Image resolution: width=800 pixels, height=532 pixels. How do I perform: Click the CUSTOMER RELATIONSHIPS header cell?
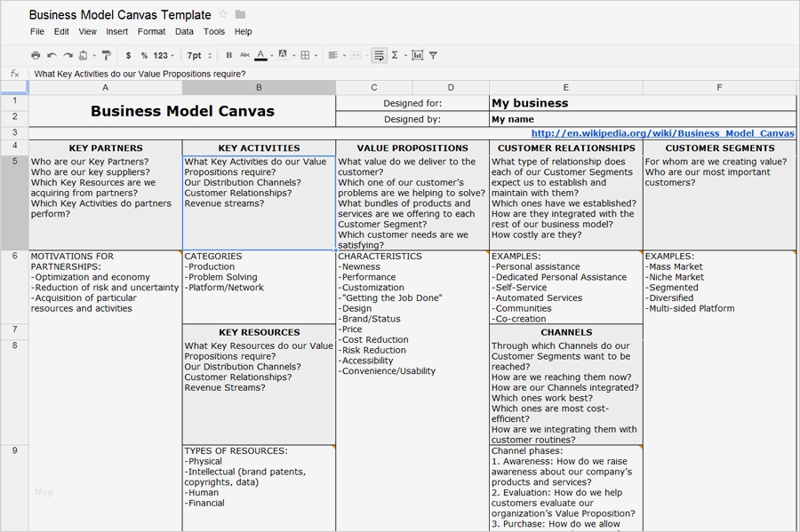point(566,148)
